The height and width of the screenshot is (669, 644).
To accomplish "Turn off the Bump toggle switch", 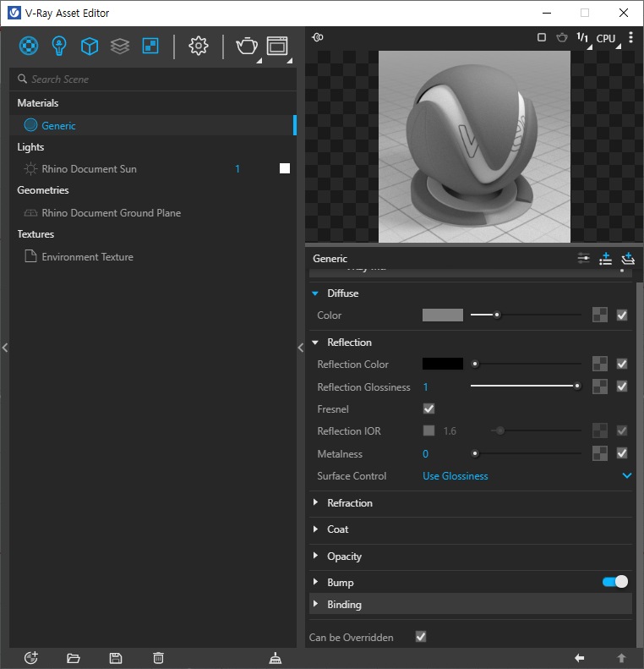I will click(615, 582).
